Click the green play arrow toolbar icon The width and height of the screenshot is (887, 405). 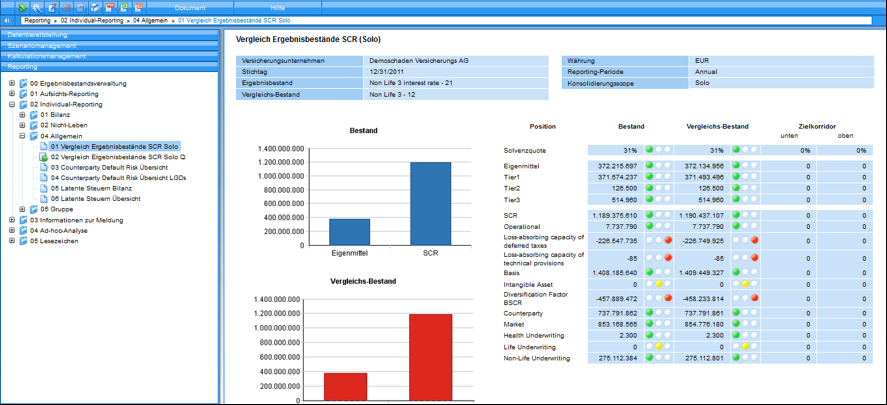(x=21, y=7)
